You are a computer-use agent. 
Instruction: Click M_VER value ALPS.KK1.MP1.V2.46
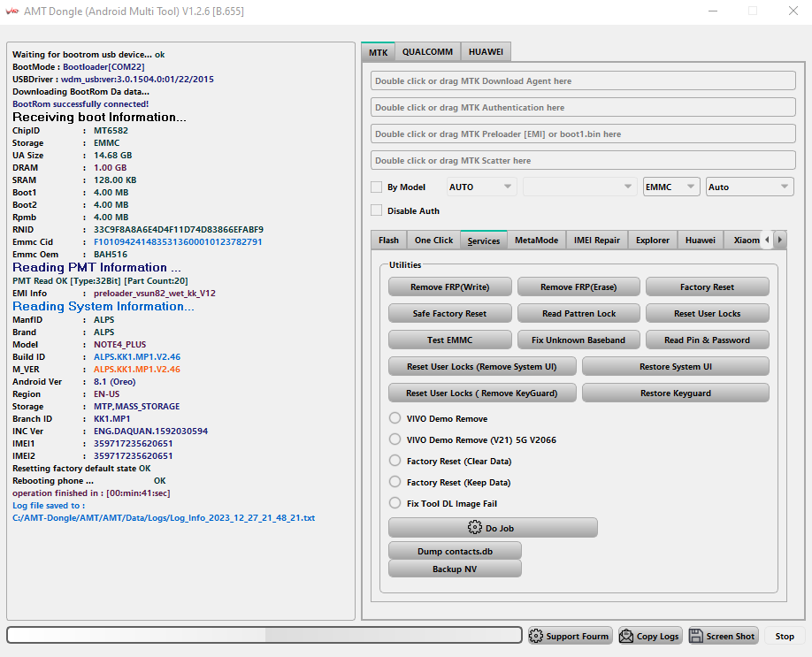tap(137, 369)
